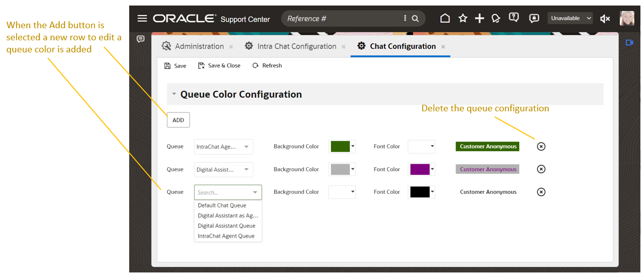Open the hamburger navigation menu
The width and height of the screenshot is (644, 277).
pyautogui.click(x=142, y=19)
